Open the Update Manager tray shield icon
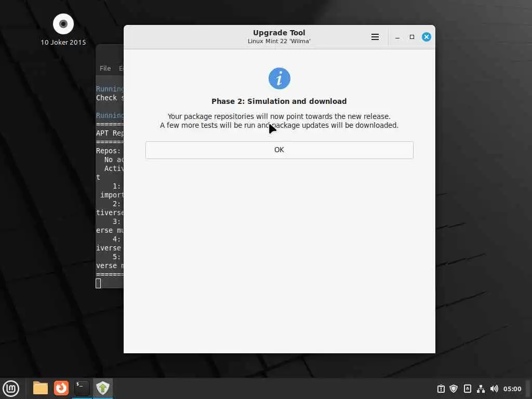Viewport: 532px width, 399px height. tap(454, 389)
